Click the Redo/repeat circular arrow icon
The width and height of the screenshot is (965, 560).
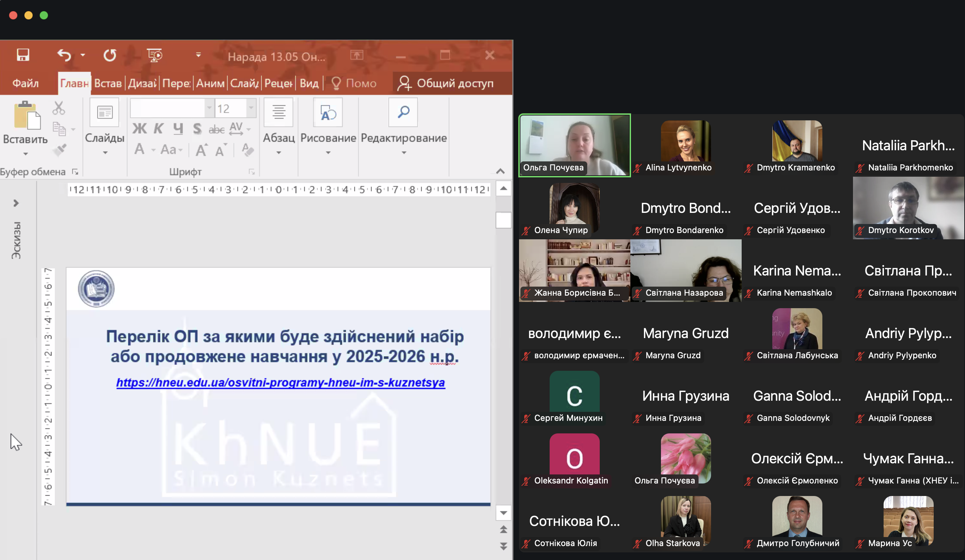pos(110,56)
